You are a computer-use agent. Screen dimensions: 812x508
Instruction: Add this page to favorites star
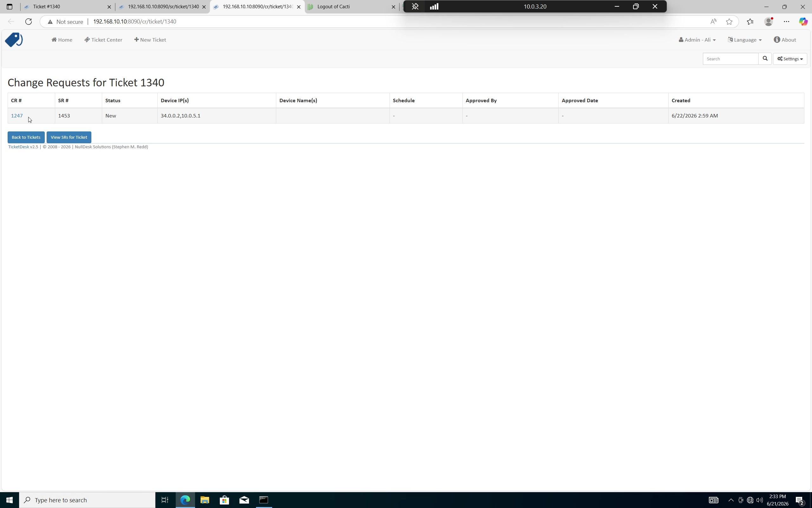[x=729, y=22]
